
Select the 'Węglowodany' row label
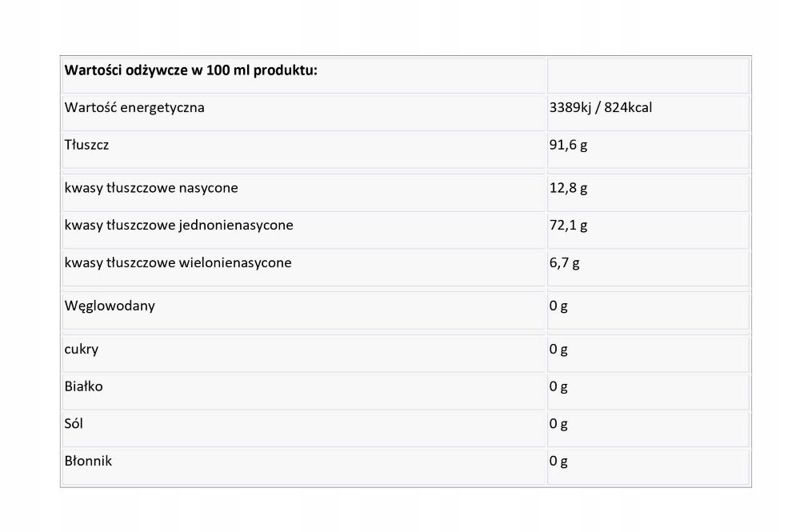coord(110,306)
